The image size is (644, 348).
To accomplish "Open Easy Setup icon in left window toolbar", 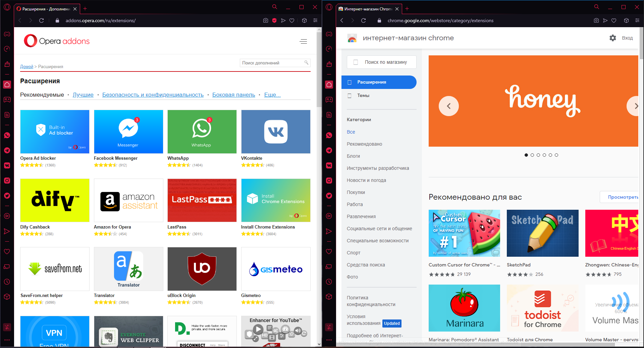I will pos(315,20).
